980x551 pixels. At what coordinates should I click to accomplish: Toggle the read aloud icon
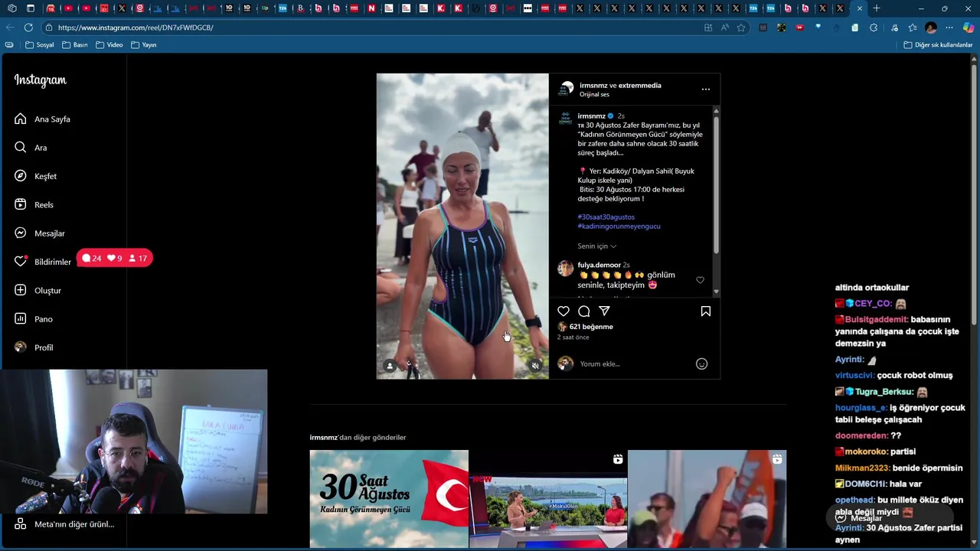(724, 28)
